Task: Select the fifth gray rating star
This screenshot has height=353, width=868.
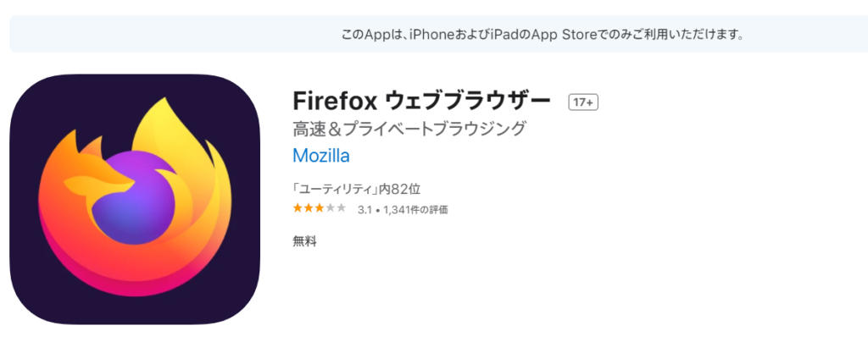Action: pyautogui.click(x=342, y=208)
